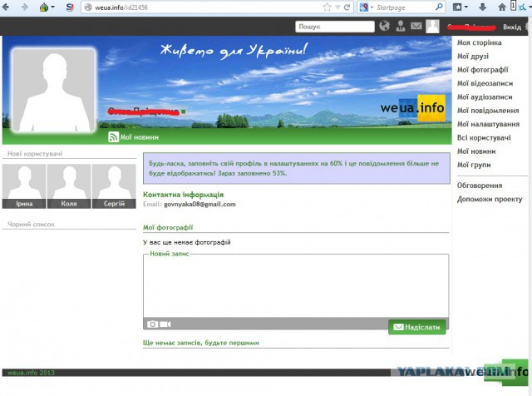Screen dimensions: 532x396
Task: Click the Чорний список heading
Action: (x=31, y=224)
